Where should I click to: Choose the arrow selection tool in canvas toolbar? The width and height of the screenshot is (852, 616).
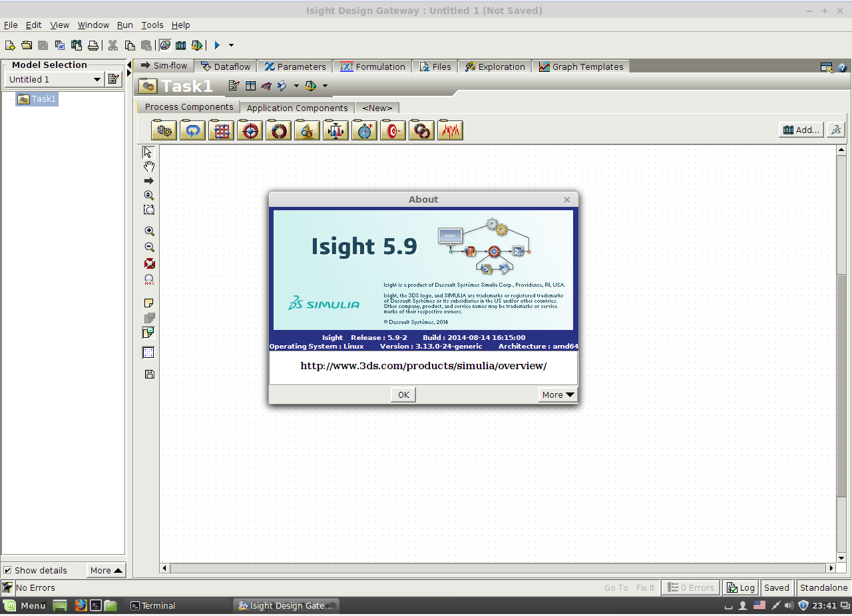tap(148, 152)
